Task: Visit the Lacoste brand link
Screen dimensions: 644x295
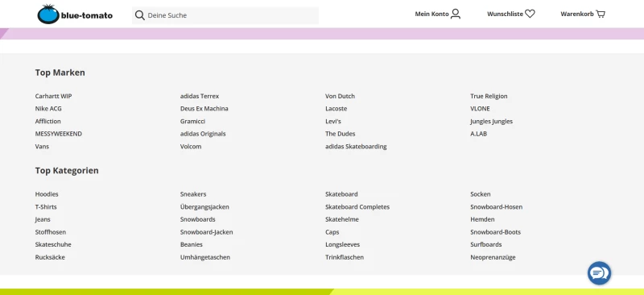Action: pos(336,109)
